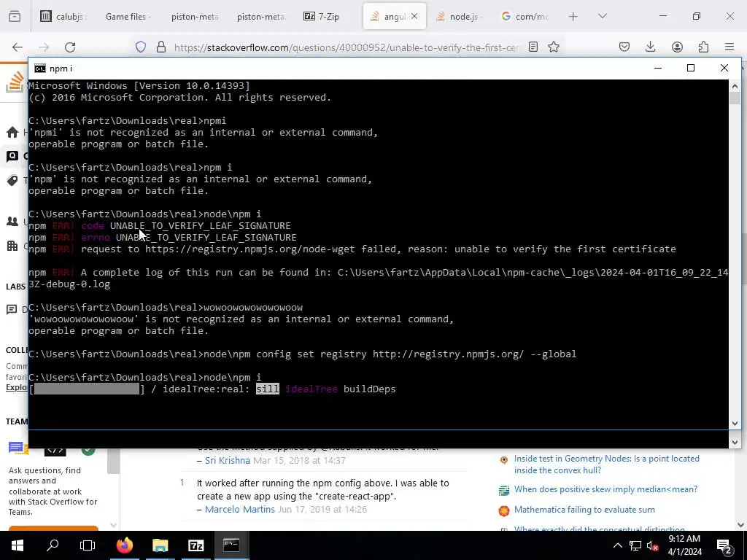The image size is (747, 560).
Task: Click the Stack Overflow URL field
Action: (347, 47)
